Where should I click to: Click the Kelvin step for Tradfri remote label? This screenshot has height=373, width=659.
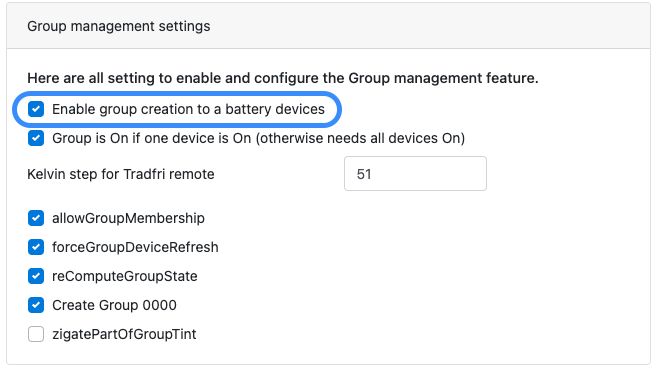pyautogui.click(x=121, y=174)
